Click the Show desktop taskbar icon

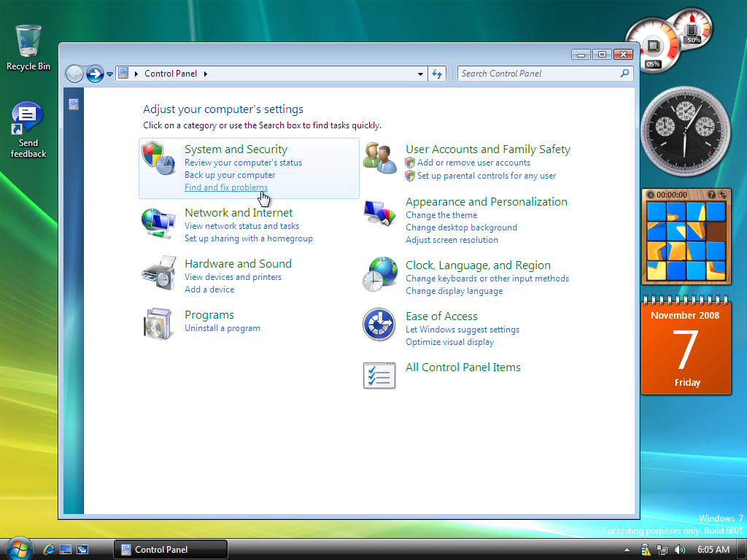point(65,549)
